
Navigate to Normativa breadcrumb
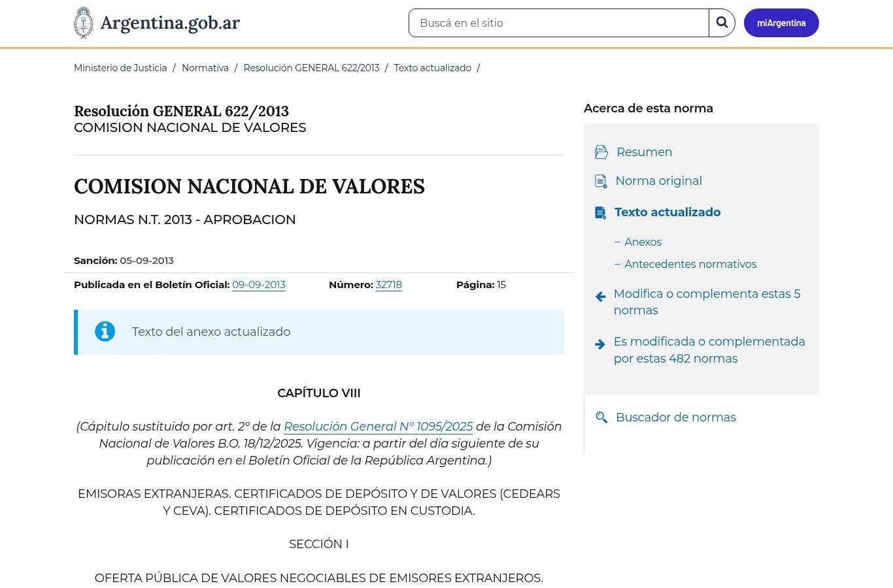pyautogui.click(x=205, y=68)
